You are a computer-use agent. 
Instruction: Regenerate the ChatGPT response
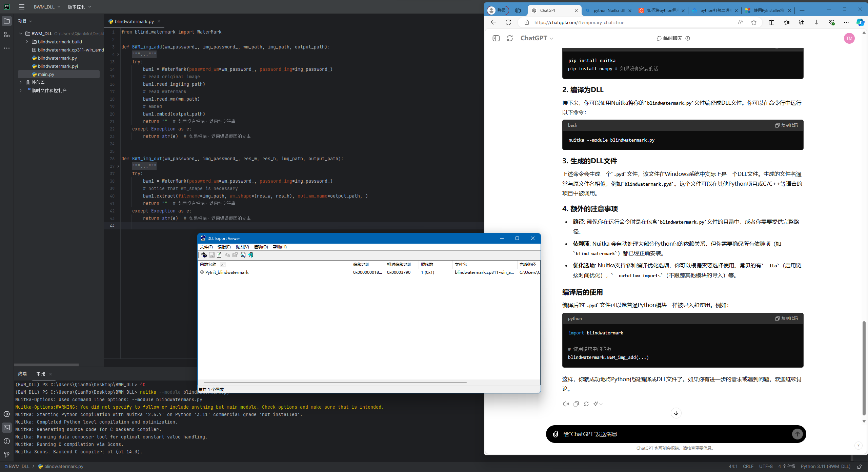tap(586, 404)
